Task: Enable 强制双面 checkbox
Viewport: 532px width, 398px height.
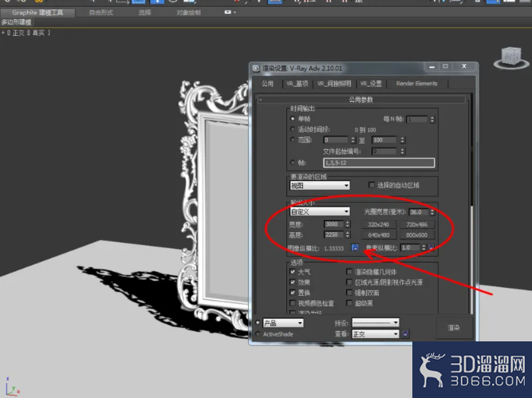Action: pos(349,292)
